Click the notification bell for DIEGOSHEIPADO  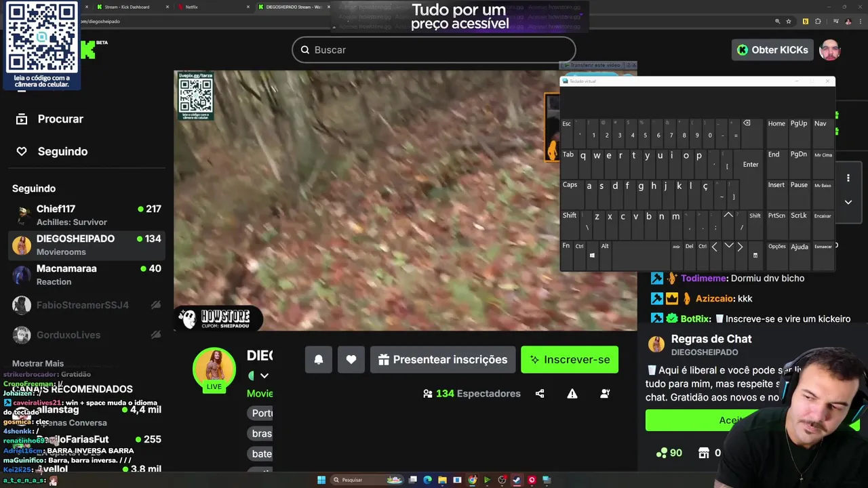tap(319, 360)
